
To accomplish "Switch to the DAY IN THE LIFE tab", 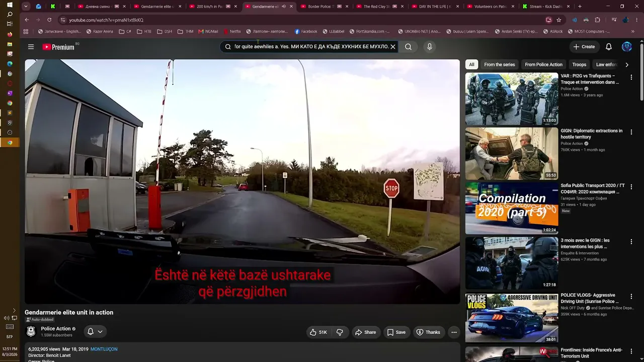I will pos(436,7).
